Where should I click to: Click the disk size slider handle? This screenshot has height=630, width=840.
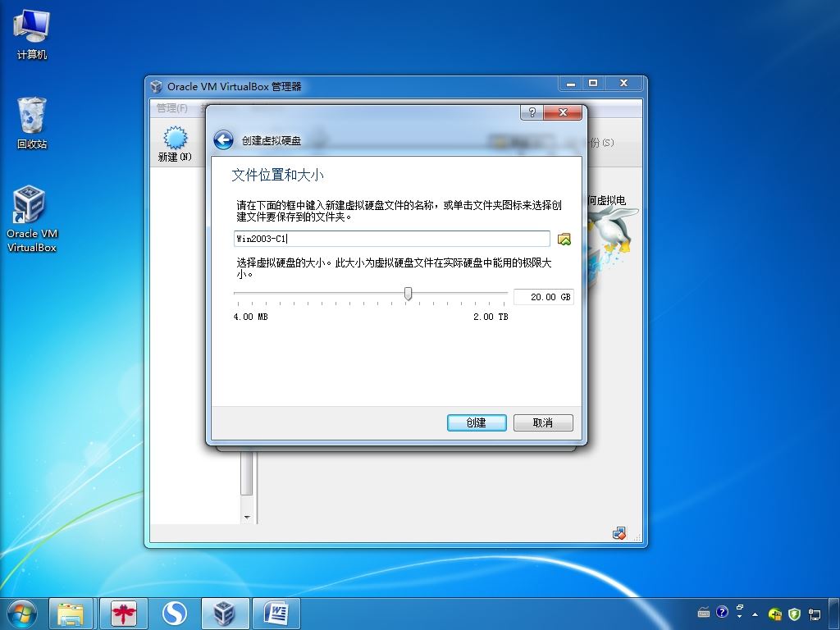pos(409,294)
